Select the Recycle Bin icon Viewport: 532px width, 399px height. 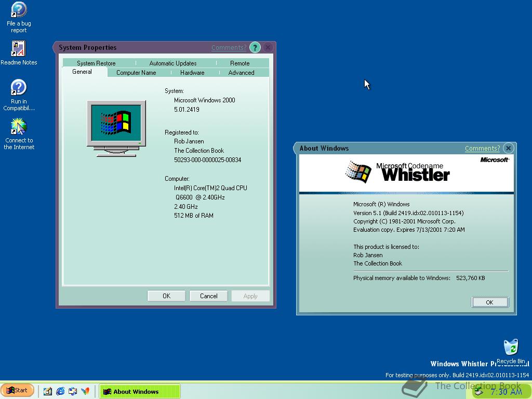(511, 351)
